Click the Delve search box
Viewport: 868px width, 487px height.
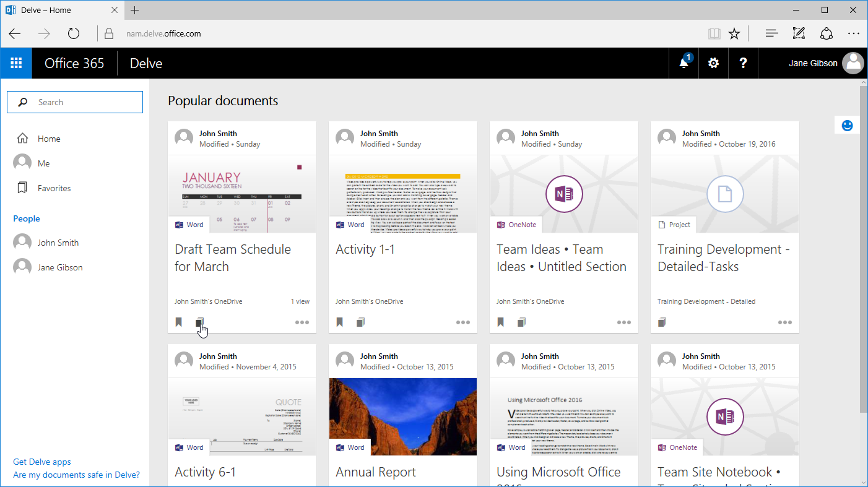pyautogui.click(x=75, y=102)
